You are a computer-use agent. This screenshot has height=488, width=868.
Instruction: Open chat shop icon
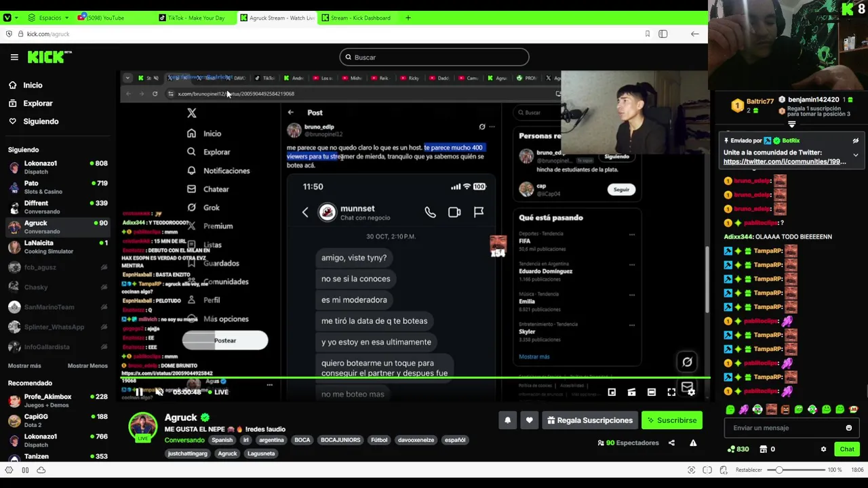coord(763,449)
